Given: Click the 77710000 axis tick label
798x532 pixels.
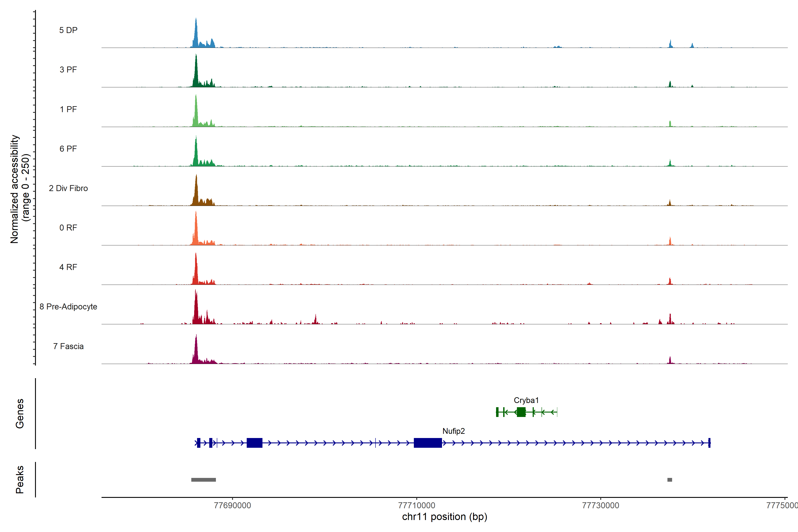Looking at the screenshot, I should (x=416, y=506).
